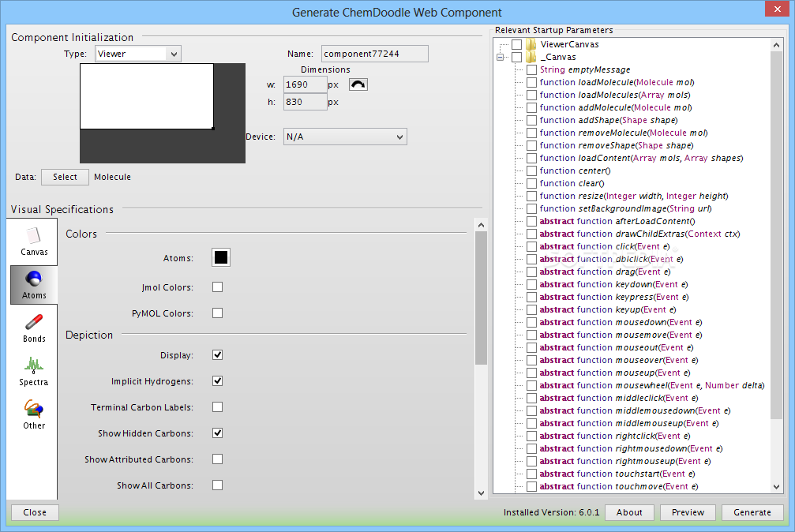Open the Type dropdown showing Viewer

click(x=138, y=54)
